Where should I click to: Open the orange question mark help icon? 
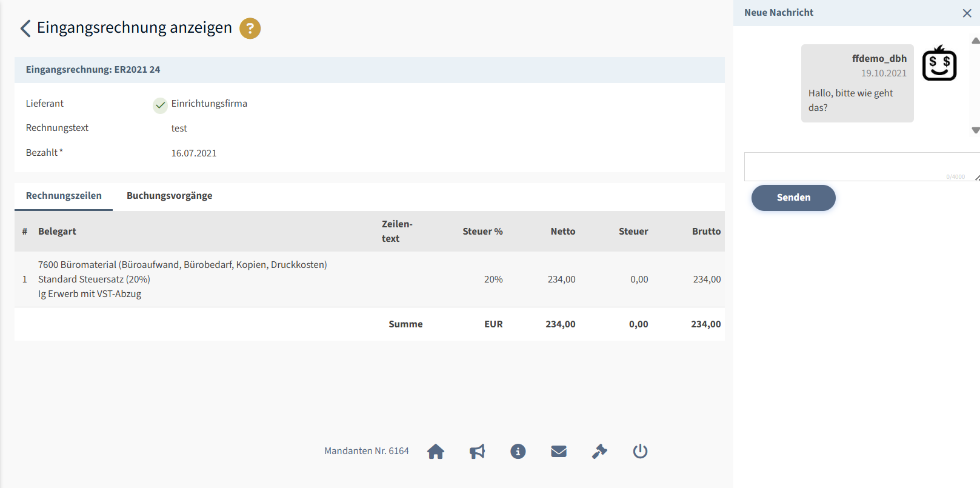[x=250, y=28]
